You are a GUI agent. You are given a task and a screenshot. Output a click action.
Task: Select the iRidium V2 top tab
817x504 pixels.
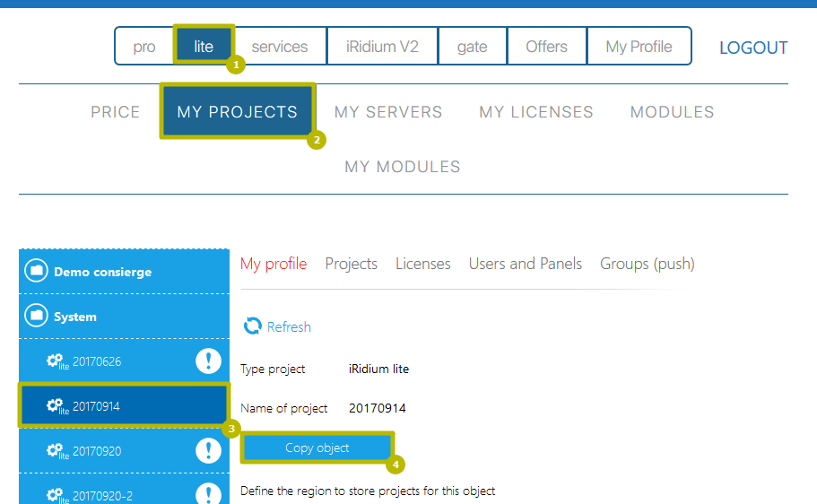382,47
